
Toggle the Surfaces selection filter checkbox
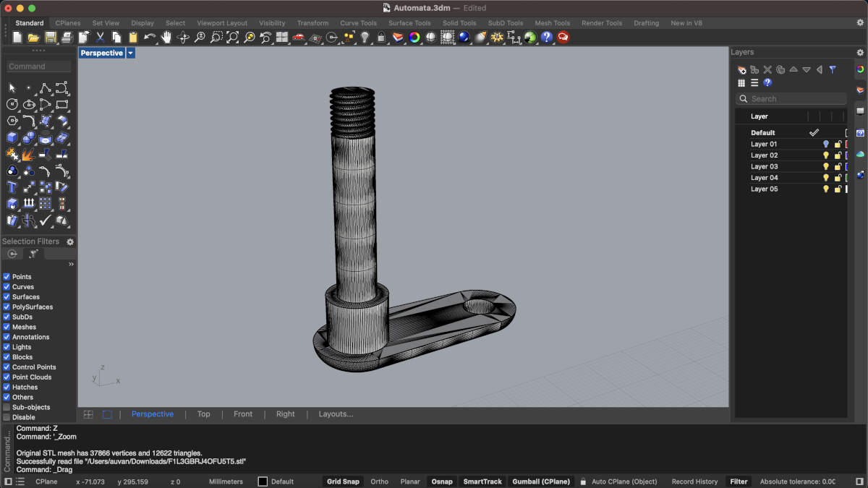click(x=7, y=297)
